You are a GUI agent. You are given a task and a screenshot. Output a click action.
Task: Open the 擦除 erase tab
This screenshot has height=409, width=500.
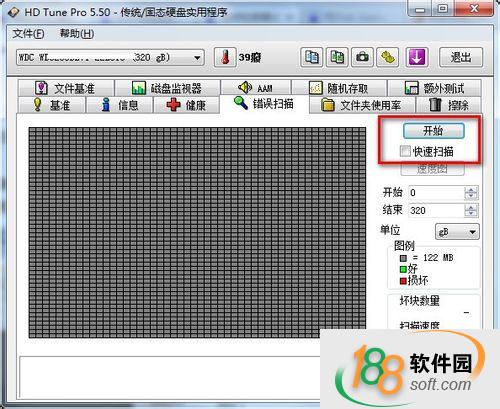point(448,105)
